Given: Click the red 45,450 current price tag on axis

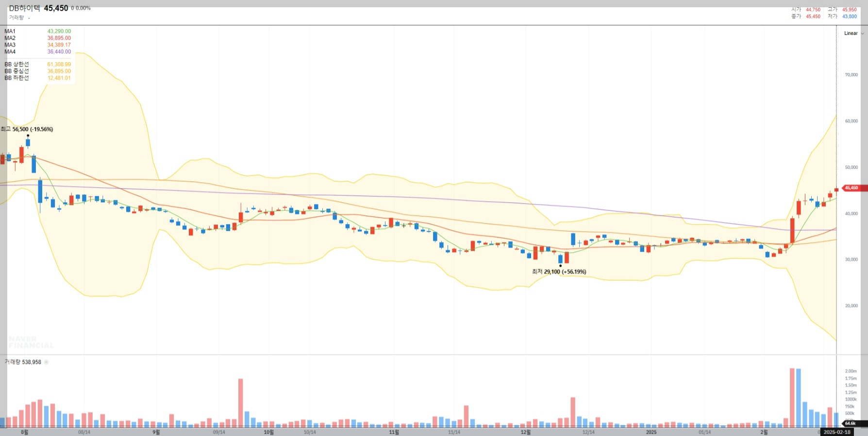Looking at the screenshot, I should coord(854,188).
